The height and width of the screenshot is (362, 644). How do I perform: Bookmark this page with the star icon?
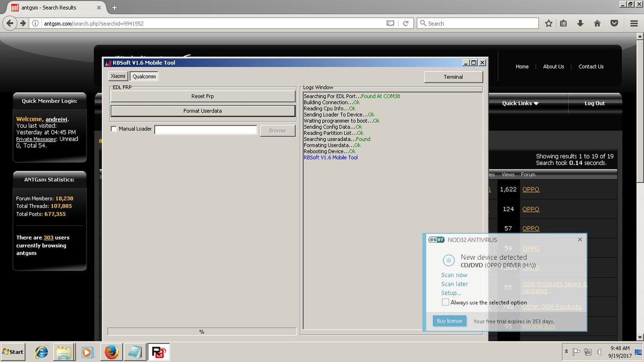tap(549, 23)
